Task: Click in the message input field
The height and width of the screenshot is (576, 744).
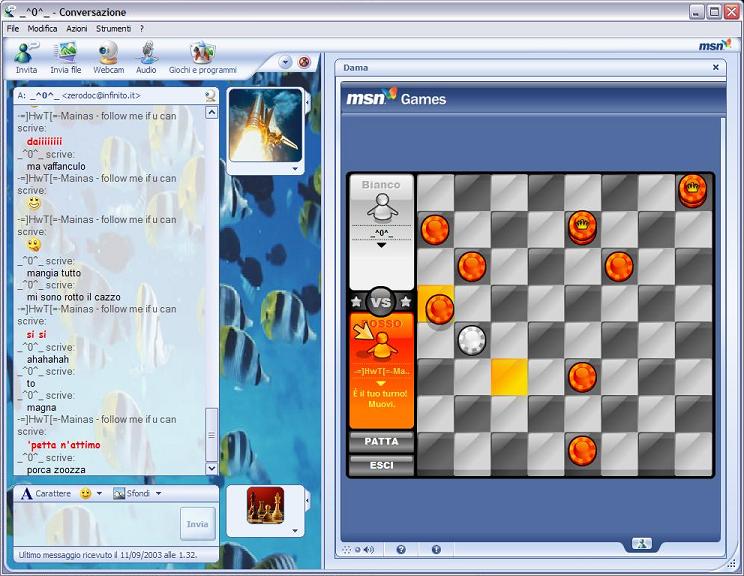Action: tap(97, 524)
